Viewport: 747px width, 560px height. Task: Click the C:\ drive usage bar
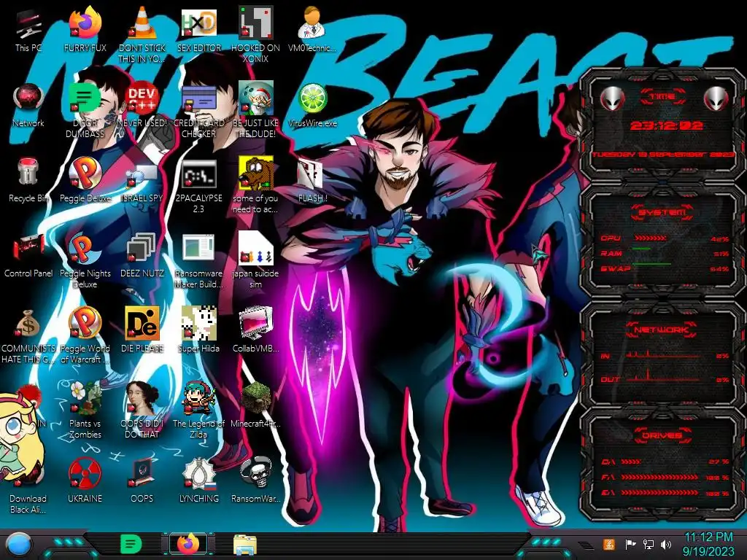tap(631, 462)
